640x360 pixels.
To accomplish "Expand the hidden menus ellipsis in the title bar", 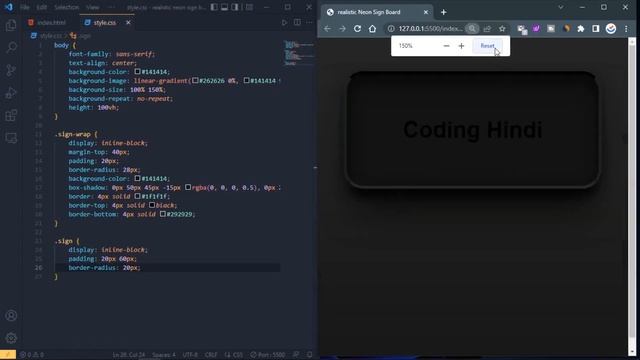I will click(x=111, y=7).
